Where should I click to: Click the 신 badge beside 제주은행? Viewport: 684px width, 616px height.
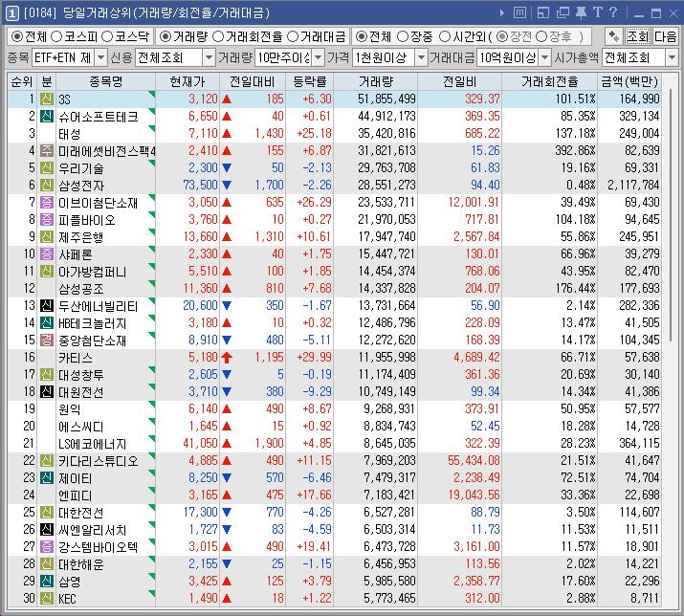[x=47, y=236]
